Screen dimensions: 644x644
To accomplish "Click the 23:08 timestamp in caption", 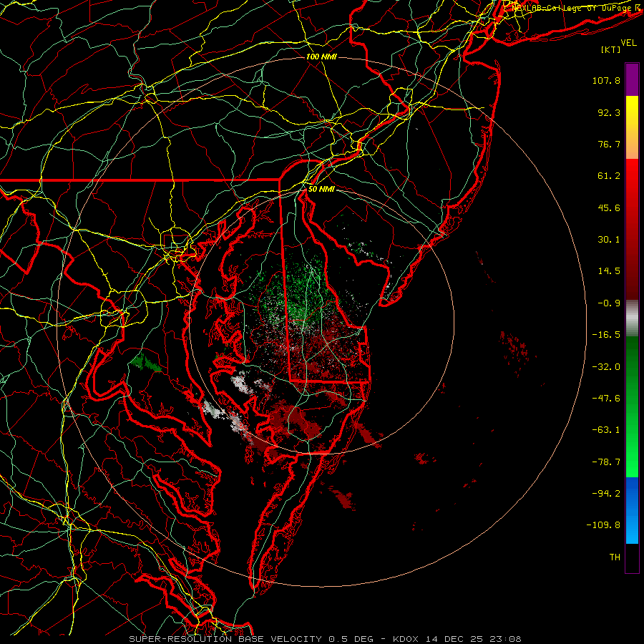I will point(506,639).
